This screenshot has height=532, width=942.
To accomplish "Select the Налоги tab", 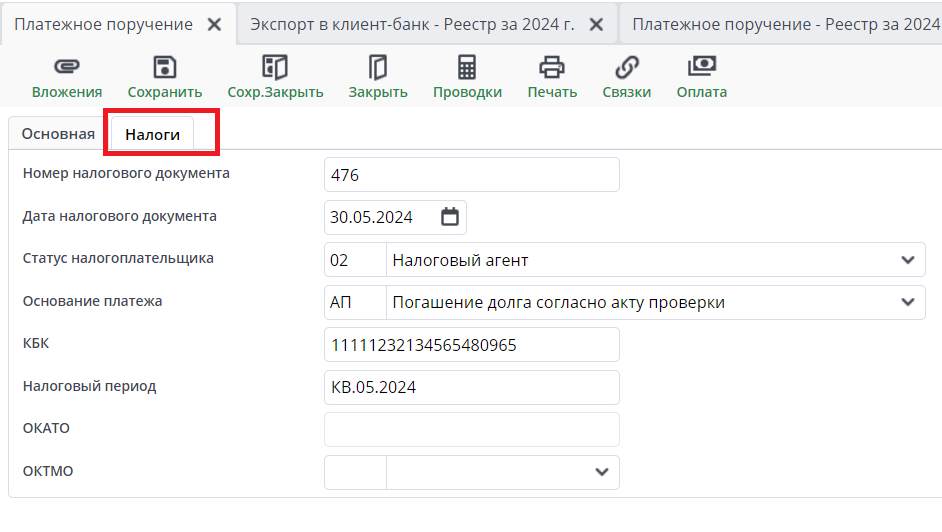I will click(x=153, y=135).
